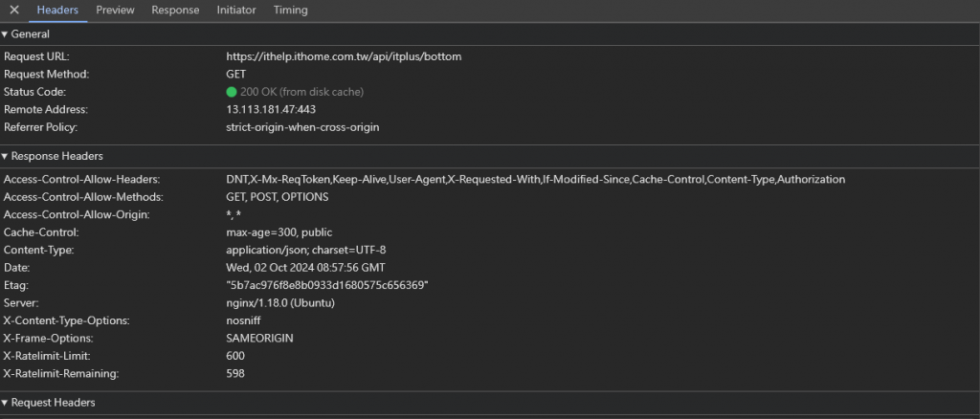Screen dimensions: 980x419
Task: Click the green status code indicator dot
Action: pyautogui.click(x=232, y=92)
